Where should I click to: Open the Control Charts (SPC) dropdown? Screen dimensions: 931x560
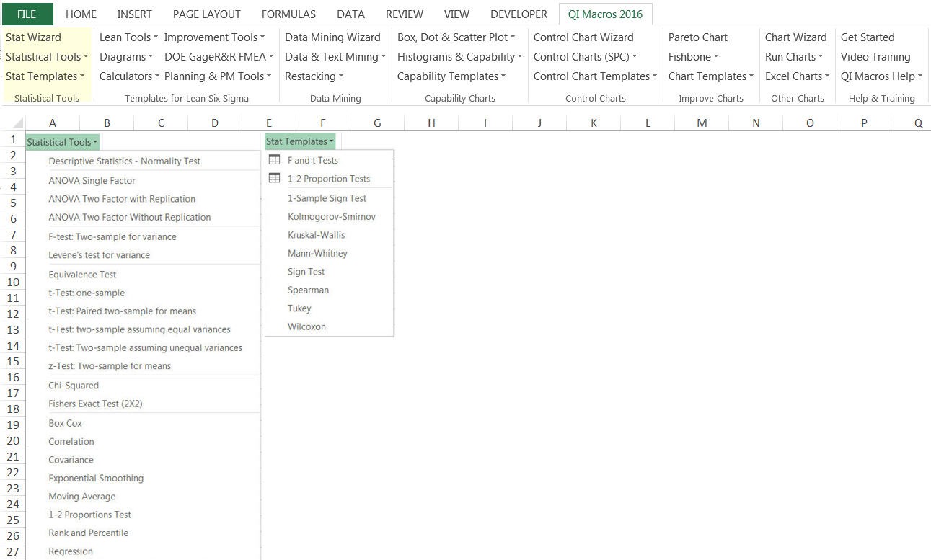pos(585,56)
